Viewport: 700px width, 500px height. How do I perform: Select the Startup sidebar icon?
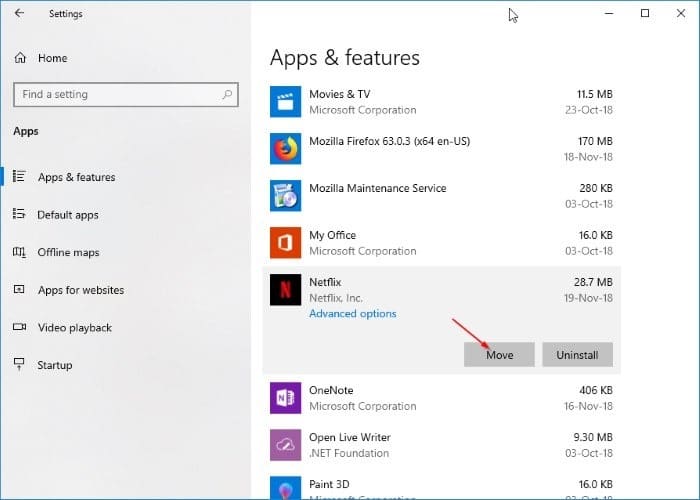(x=19, y=364)
